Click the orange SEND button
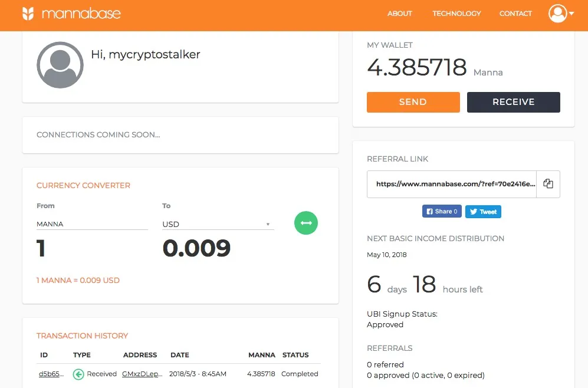 point(413,102)
